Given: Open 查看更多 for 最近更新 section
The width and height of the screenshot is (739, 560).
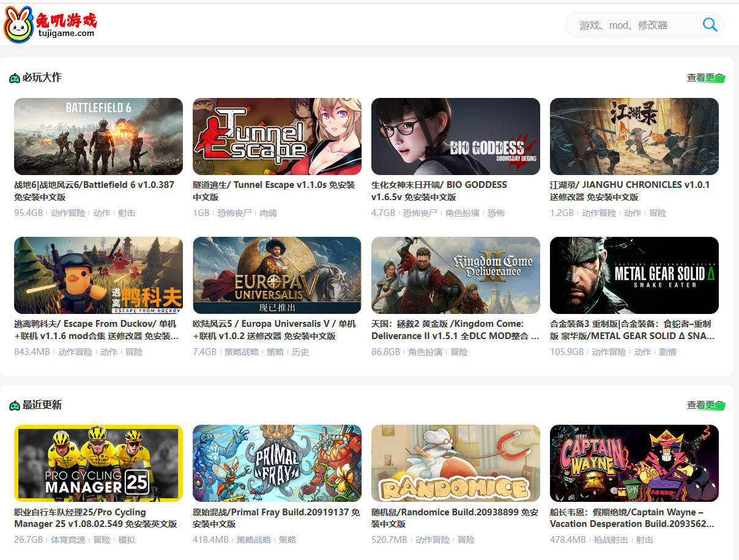Looking at the screenshot, I should (705, 405).
